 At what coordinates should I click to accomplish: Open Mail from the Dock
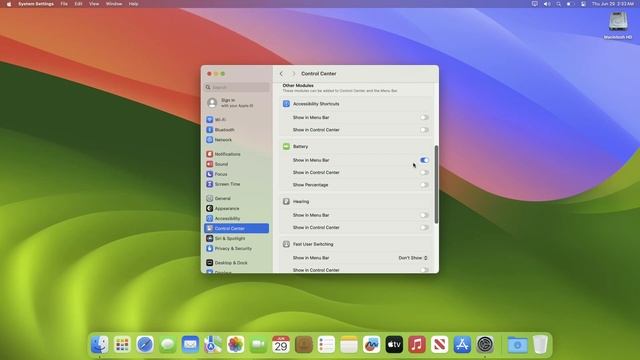[x=190, y=344]
